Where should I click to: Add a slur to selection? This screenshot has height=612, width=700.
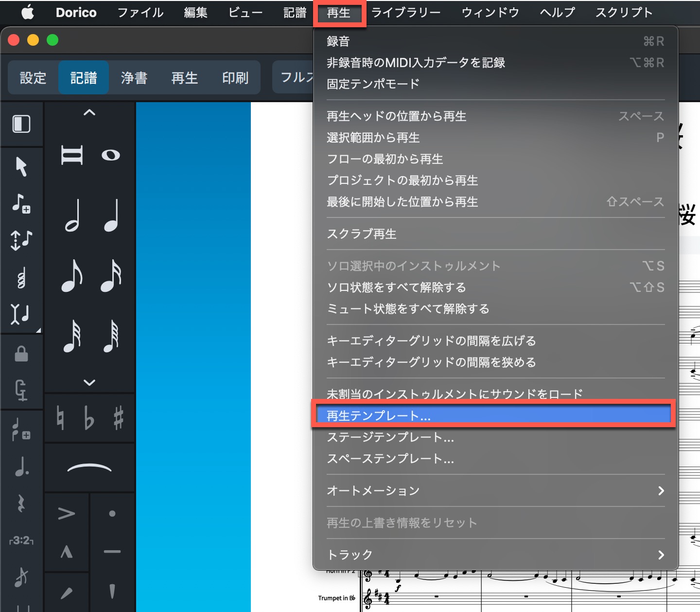(x=89, y=468)
